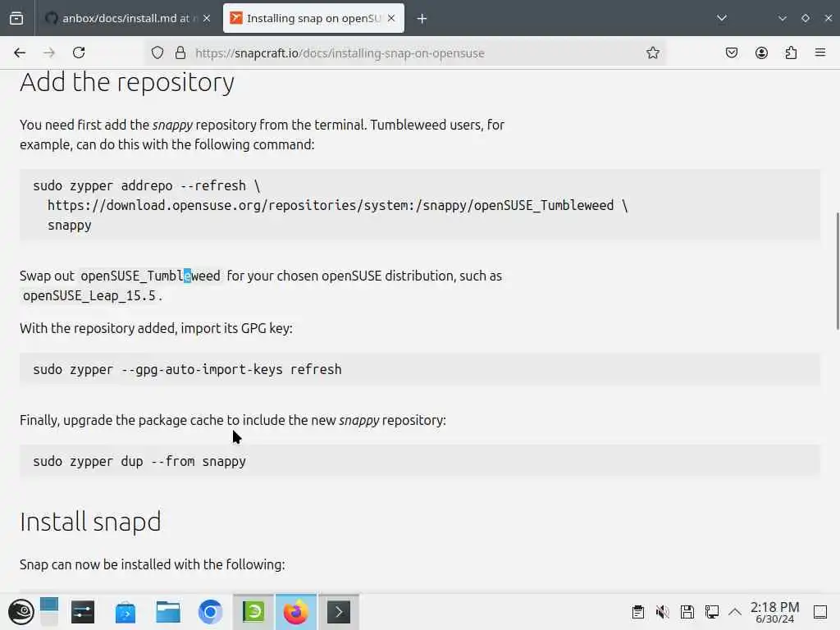The image size is (840, 630).
Task: Launch System Settings from the taskbar
Action: tap(83, 612)
